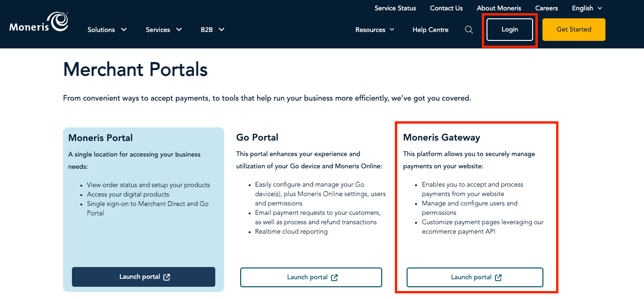Open the Resources dropdown

375,30
